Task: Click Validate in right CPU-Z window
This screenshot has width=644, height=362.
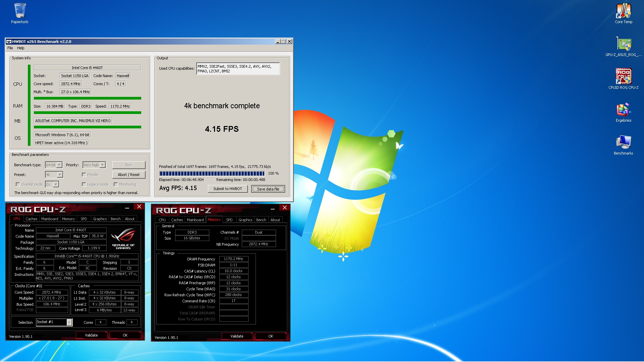Action: coord(237,336)
